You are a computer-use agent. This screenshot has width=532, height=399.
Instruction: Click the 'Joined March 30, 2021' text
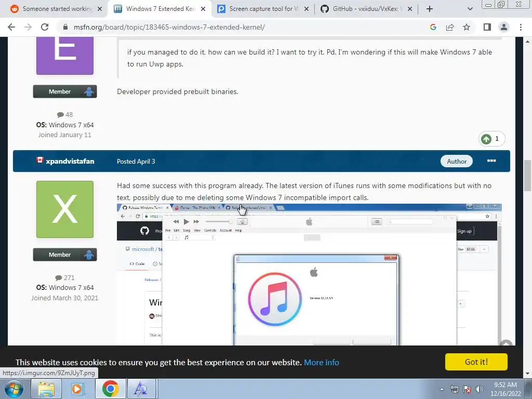pyautogui.click(x=65, y=298)
